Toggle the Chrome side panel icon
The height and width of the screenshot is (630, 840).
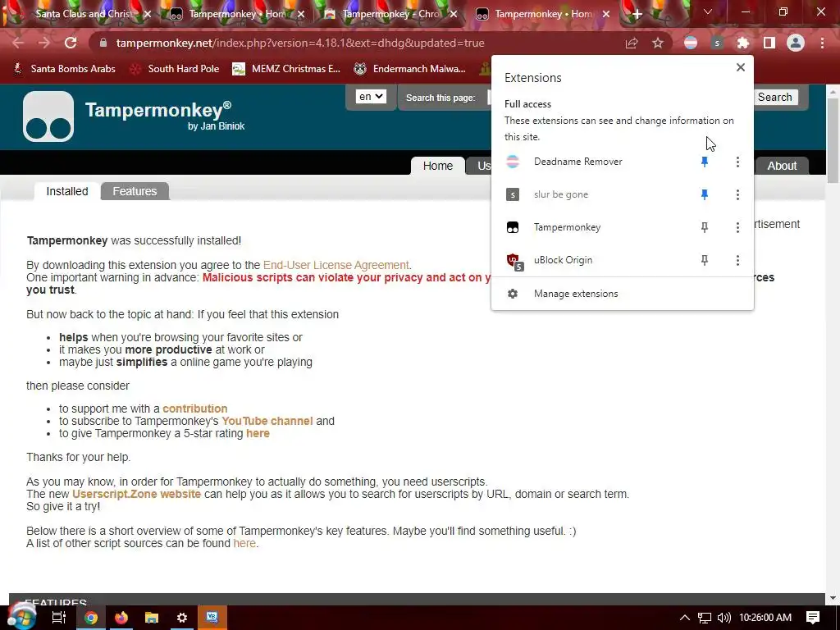pyautogui.click(x=769, y=43)
